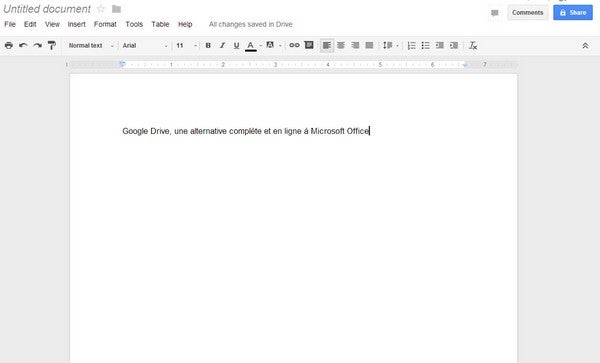The width and height of the screenshot is (600, 363).
Task: Open the Table menu
Action: tap(160, 24)
